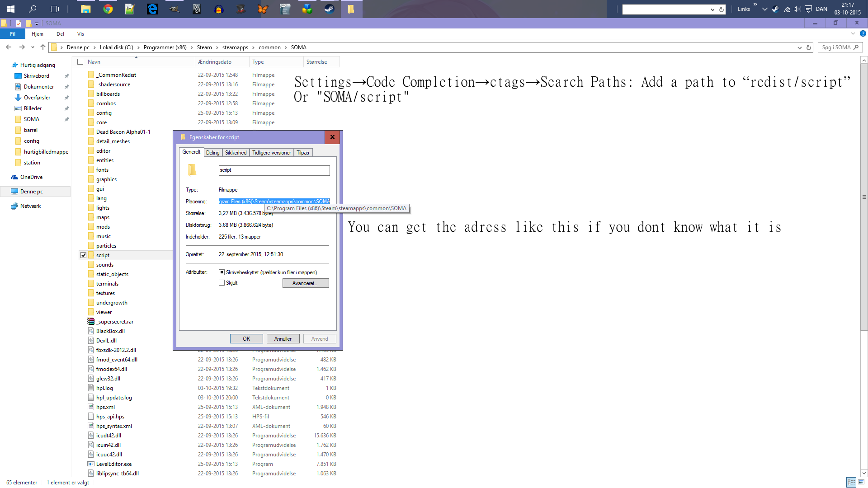
Task: Switch to large icons view
Action: [861, 483]
